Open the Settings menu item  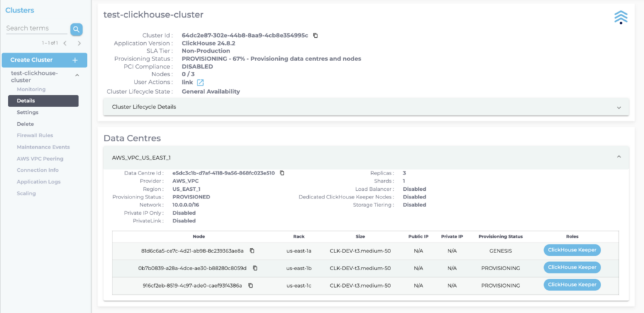pyautogui.click(x=28, y=112)
